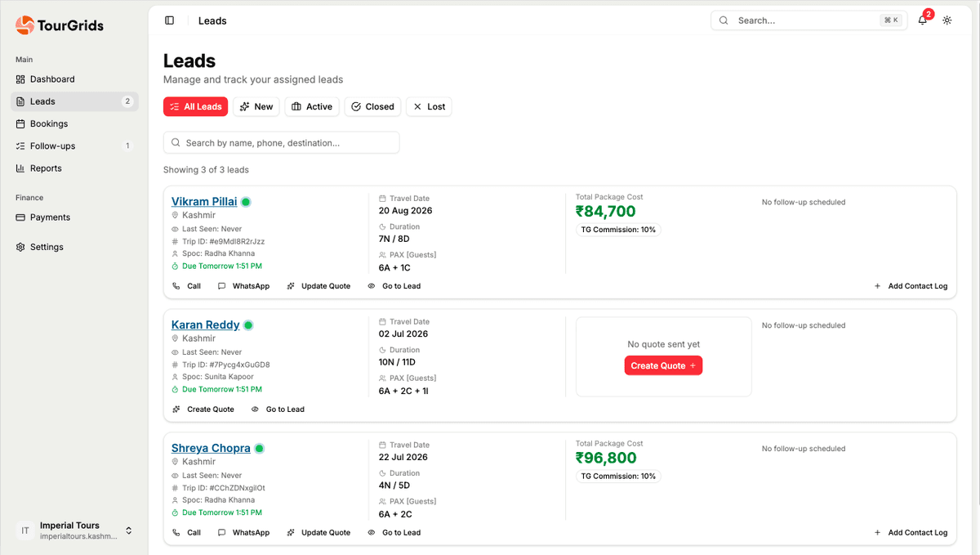Open the Imperial Tours workspace switcher
The width and height of the screenshot is (980, 555).
[x=73, y=530]
